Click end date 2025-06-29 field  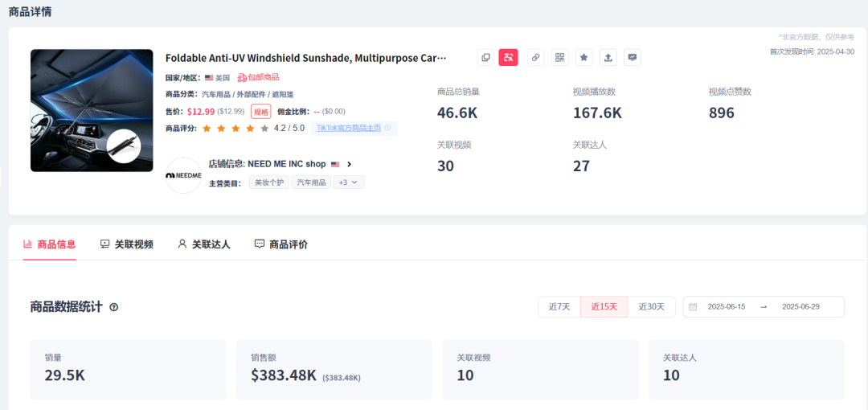pyautogui.click(x=800, y=307)
